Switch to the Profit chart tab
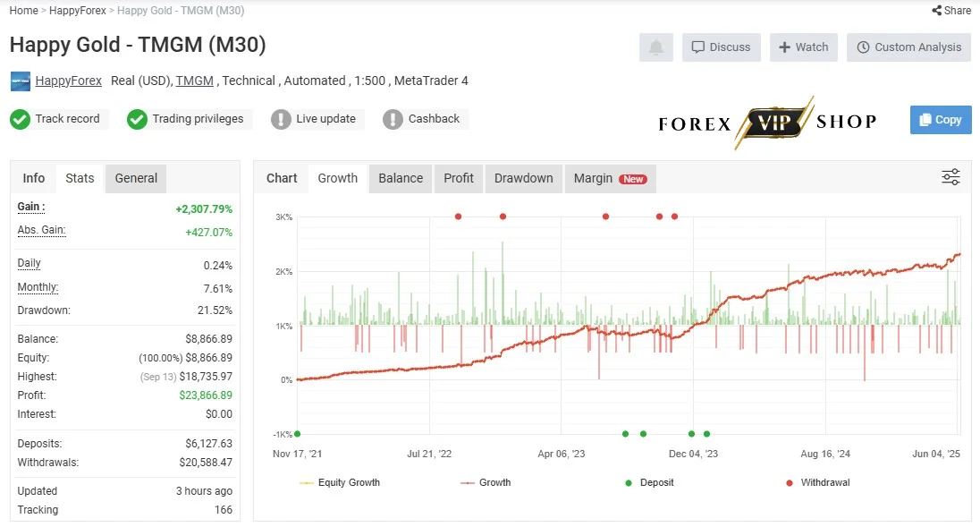Image resolution: width=980 pixels, height=527 pixels. (x=459, y=178)
